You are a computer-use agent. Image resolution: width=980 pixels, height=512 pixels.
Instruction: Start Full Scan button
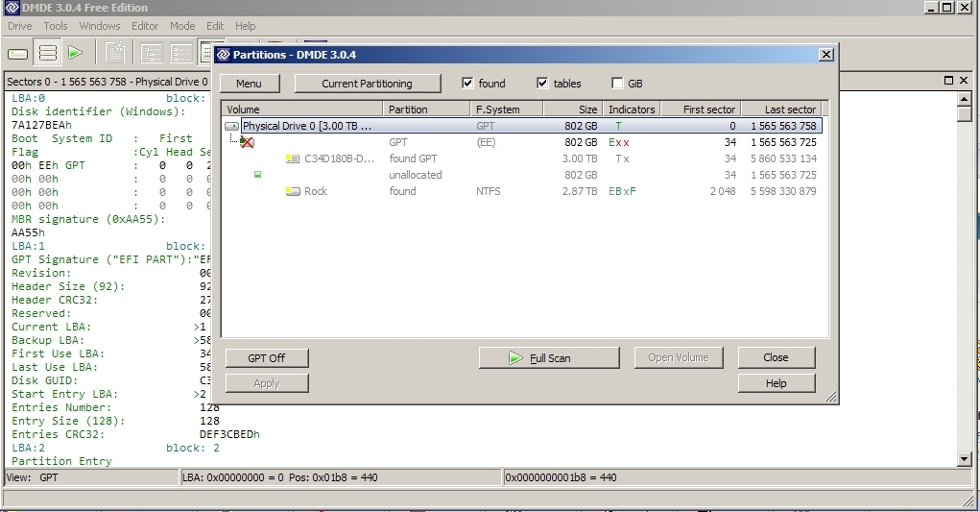pos(549,358)
